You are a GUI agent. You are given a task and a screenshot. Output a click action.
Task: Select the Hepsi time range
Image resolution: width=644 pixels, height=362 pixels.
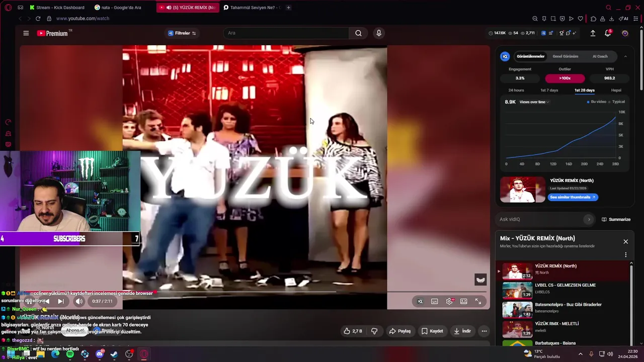616,90
